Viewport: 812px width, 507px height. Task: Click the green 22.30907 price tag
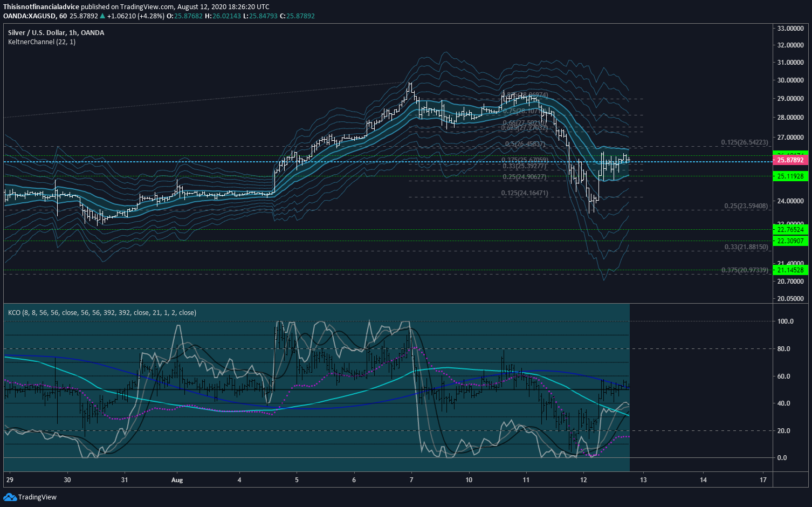pyautogui.click(x=790, y=241)
